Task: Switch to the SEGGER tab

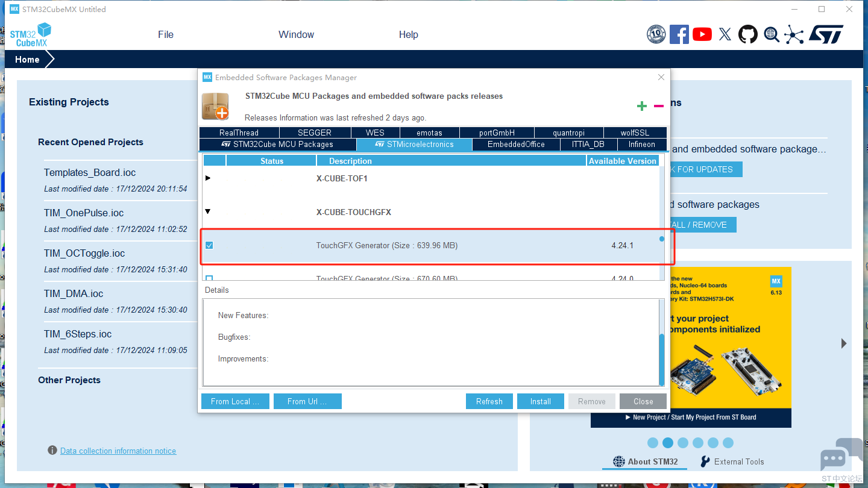Action: (x=315, y=133)
